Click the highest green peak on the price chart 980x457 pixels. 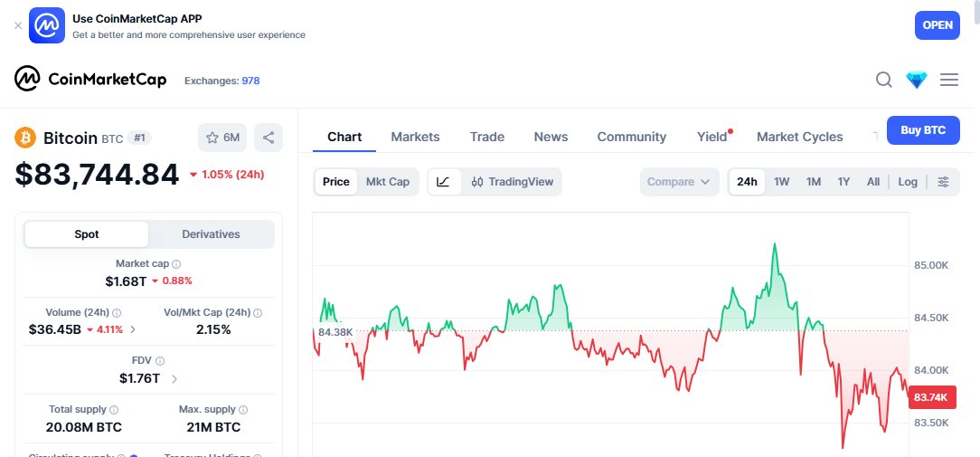point(775,244)
